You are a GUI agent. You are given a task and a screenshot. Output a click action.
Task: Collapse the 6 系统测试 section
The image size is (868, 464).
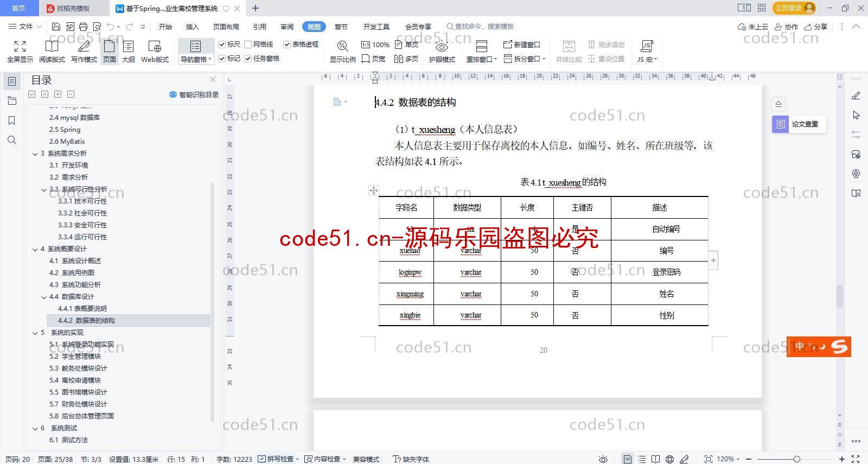click(x=35, y=428)
